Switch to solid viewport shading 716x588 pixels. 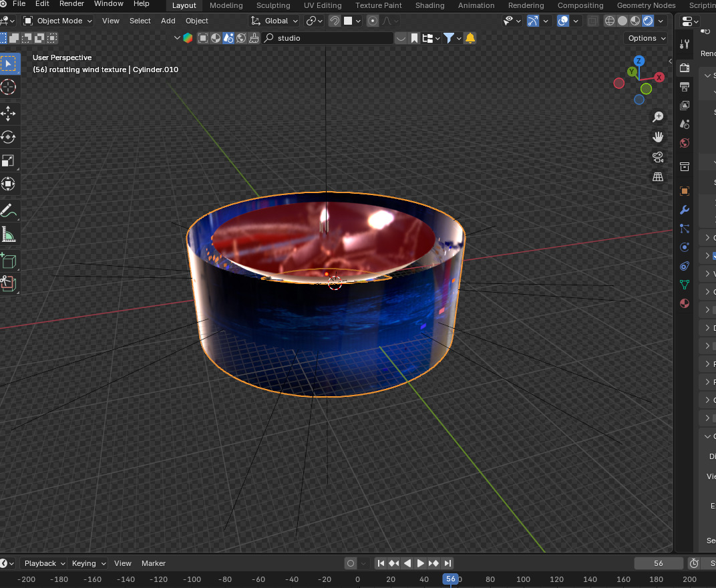click(x=622, y=21)
